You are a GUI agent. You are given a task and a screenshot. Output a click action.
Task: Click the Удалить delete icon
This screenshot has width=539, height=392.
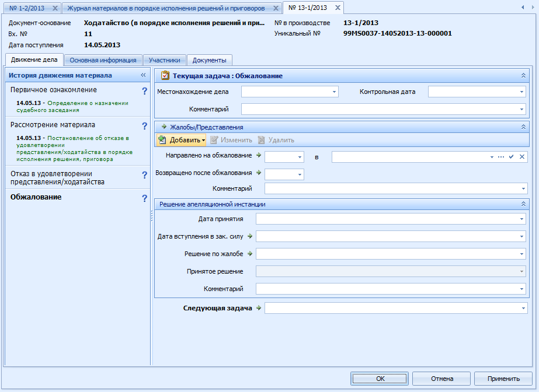[x=261, y=139]
